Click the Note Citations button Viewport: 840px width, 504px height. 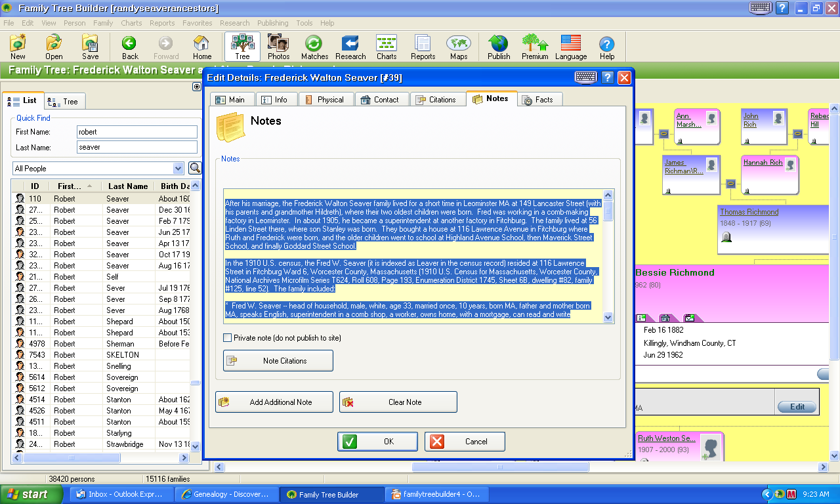(278, 361)
